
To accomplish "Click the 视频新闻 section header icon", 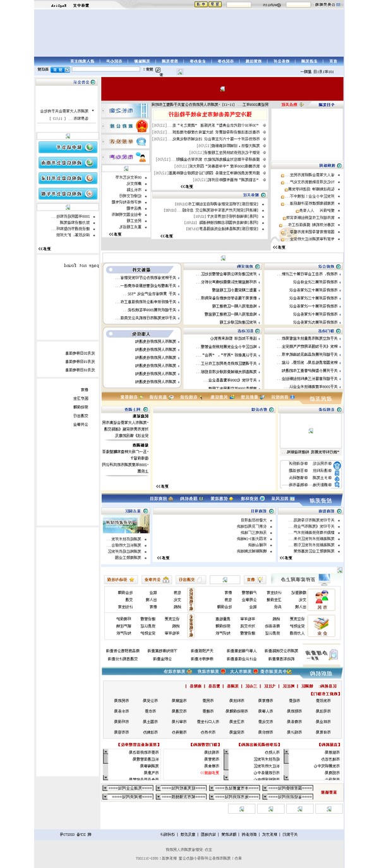I will 340,165.
